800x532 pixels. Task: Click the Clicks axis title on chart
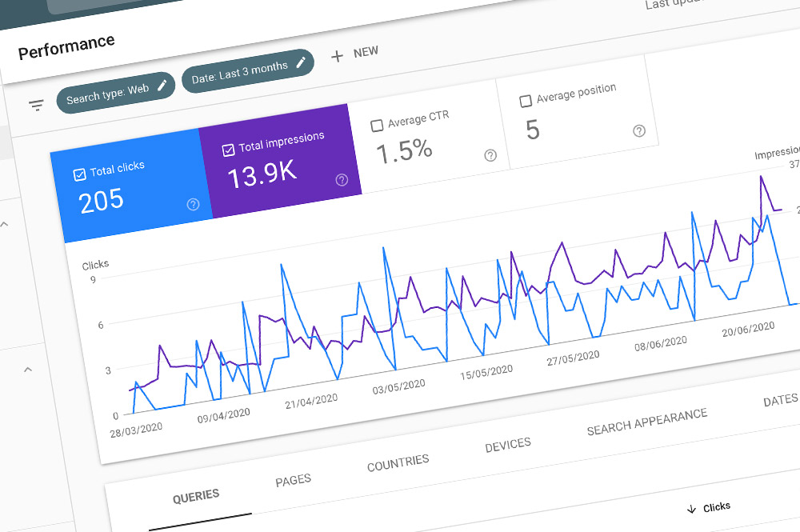(x=95, y=265)
